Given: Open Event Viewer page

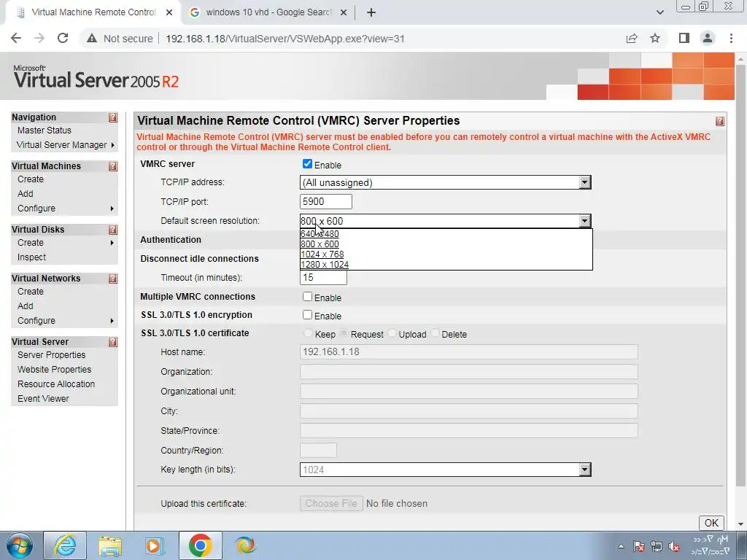Looking at the screenshot, I should coord(43,399).
